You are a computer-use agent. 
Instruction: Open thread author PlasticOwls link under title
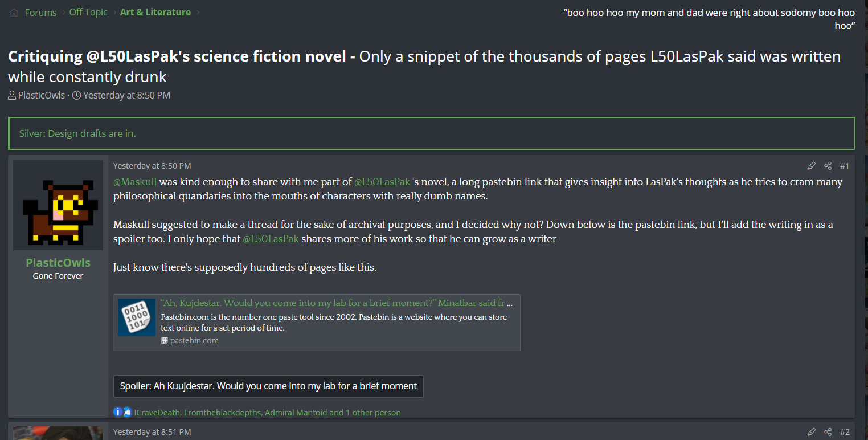pyautogui.click(x=42, y=95)
